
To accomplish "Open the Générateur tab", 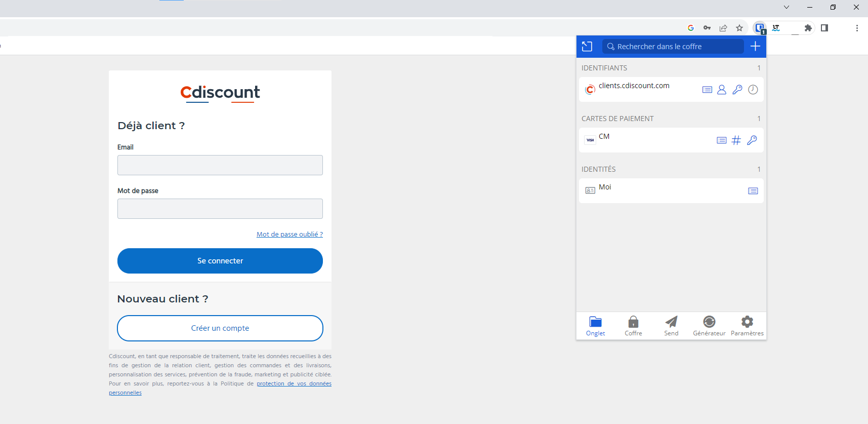I will tap(709, 326).
